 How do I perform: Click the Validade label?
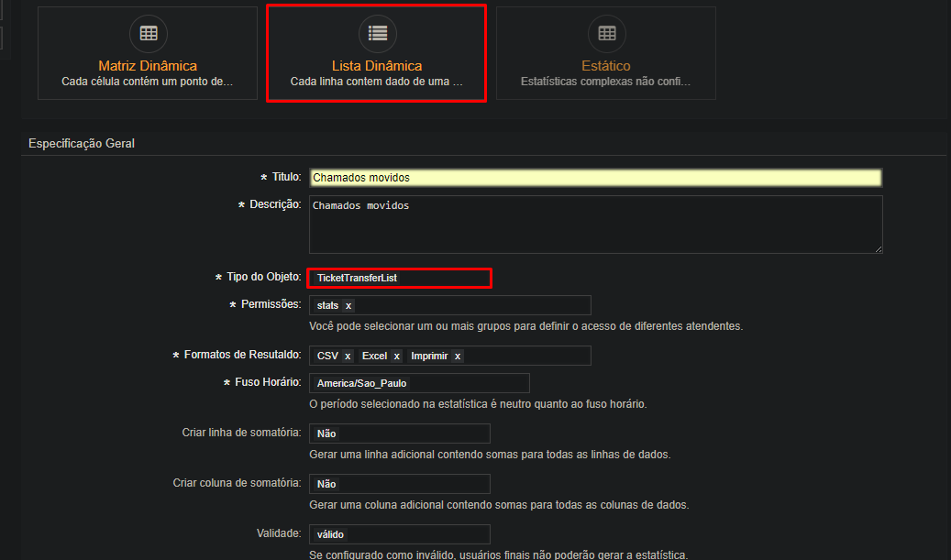coord(279,533)
